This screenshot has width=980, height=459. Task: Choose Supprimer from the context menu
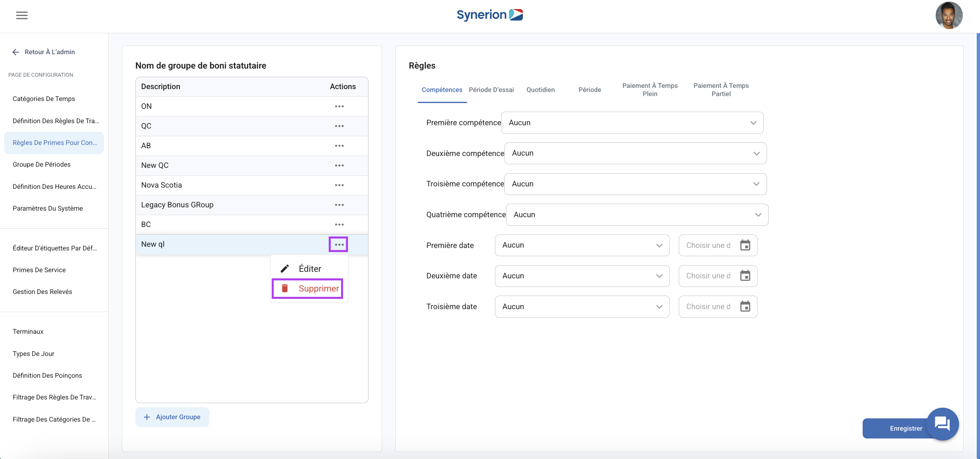pos(308,289)
